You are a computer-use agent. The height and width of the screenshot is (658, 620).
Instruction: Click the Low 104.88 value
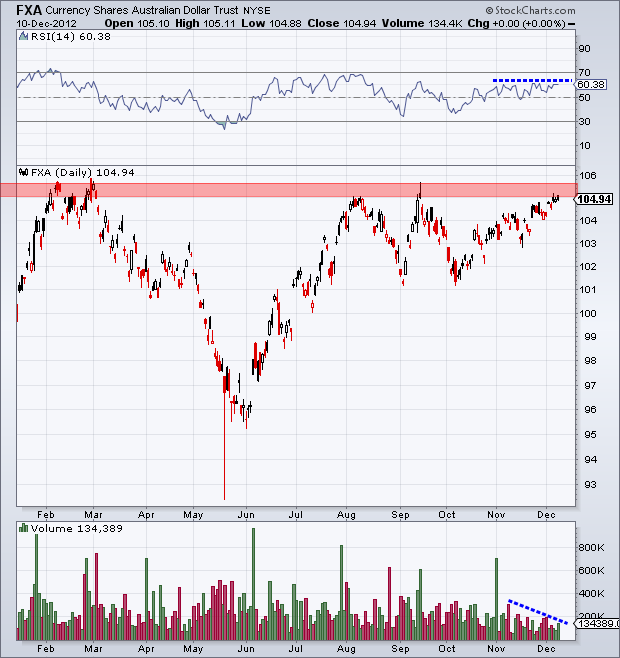271,24
